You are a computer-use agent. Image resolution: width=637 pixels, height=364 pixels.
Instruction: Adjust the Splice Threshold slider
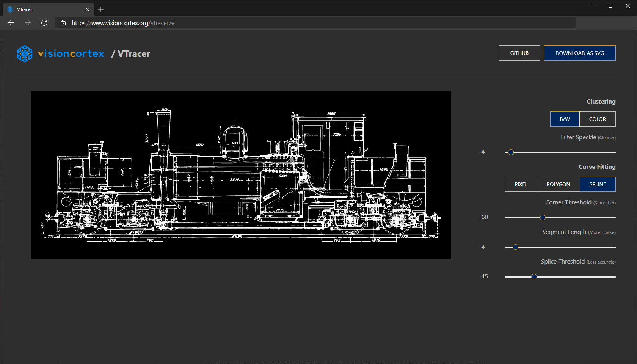click(x=533, y=276)
